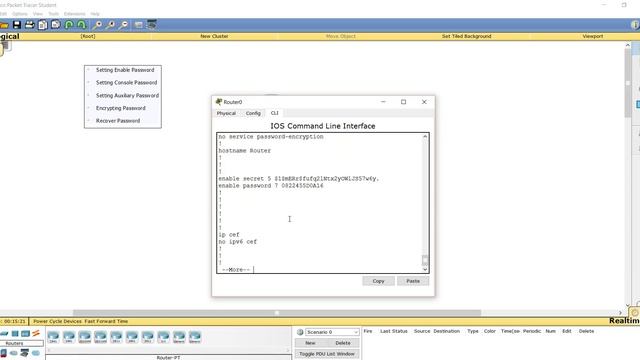The width and height of the screenshot is (640, 360).
Task: Open the Custom Devices Dialog icon
Action: coord(152,24)
